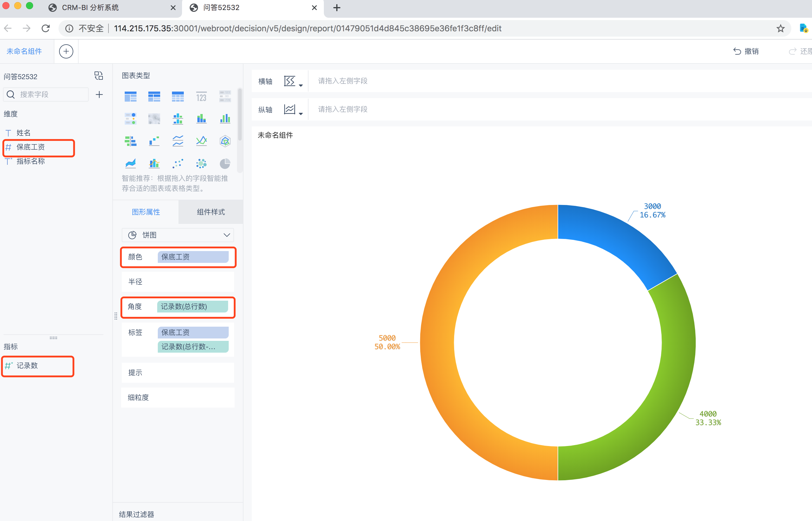
Task: Select the grey pie chart type icon
Action: pyautogui.click(x=225, y=163)
